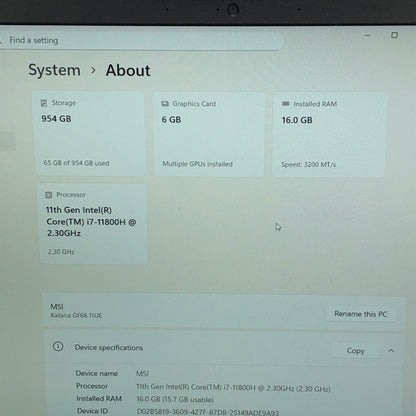Click the MSI Katana GF66 11UE device banner
Screen dimensions: 416x416
click(224, 311)
